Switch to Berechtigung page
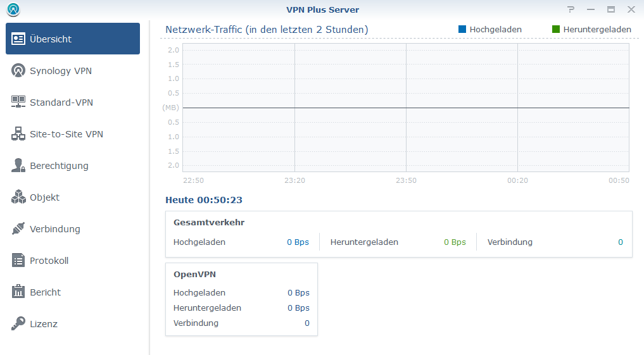The width and height of the screenshot is (644, 355). click(73, 165)
